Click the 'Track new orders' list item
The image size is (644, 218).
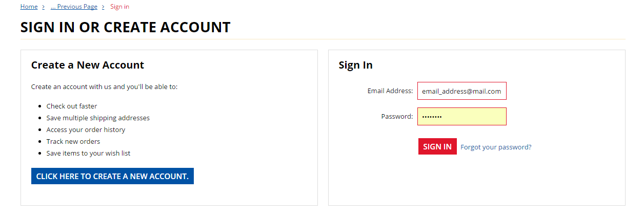coord(73,141)
